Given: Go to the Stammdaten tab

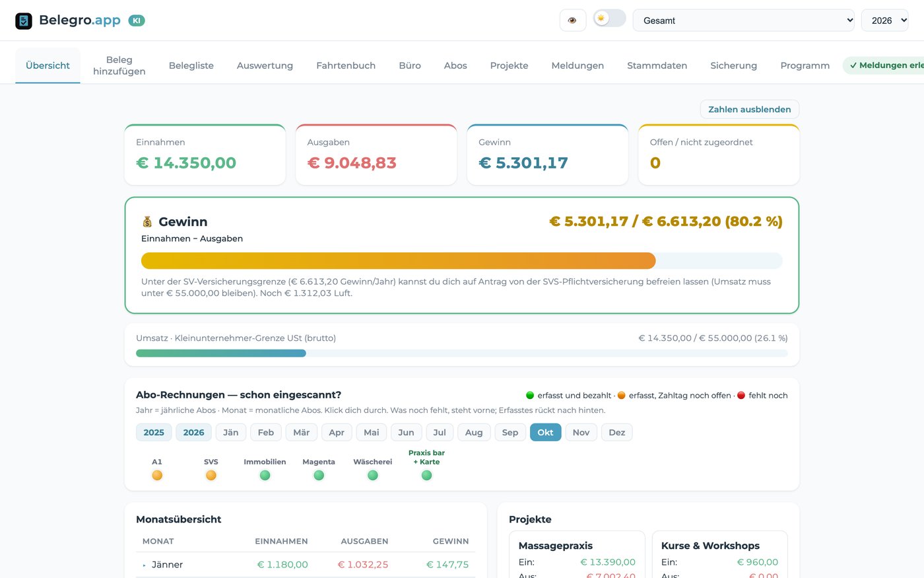Looking at the screenshot, I should pyautogui.click(x=657, y=65).
